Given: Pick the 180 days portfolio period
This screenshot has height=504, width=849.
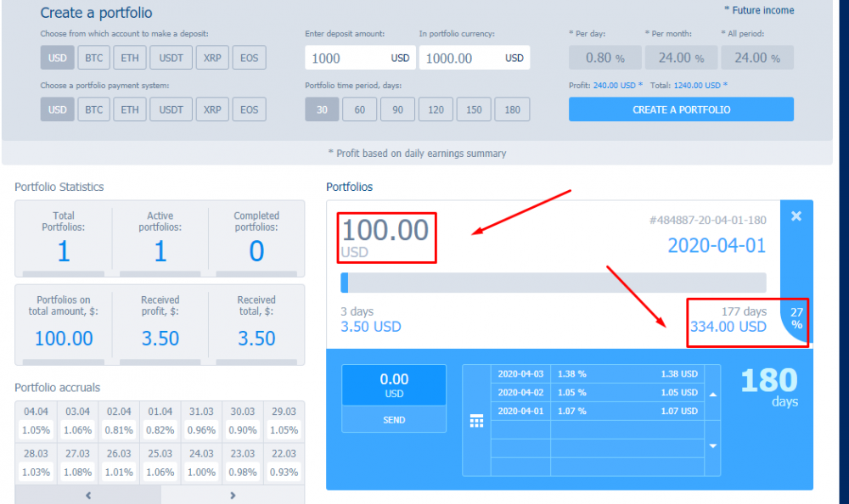Looking at the screenshot, I should (x=512, y=109).
